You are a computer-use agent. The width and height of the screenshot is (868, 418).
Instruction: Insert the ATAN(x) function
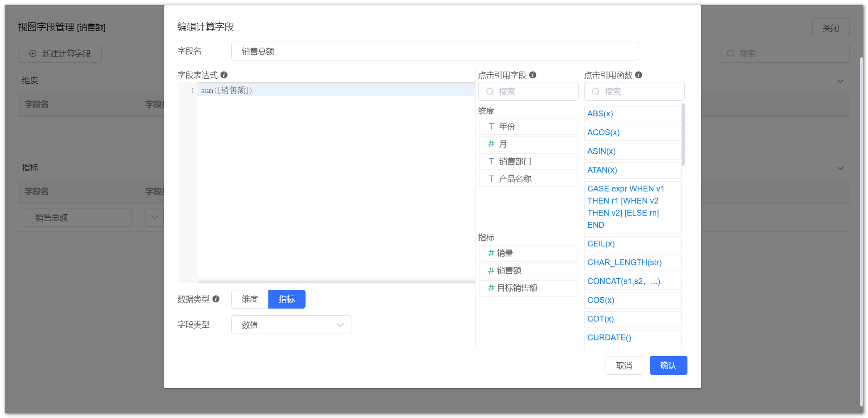click(x=632, y=170)
